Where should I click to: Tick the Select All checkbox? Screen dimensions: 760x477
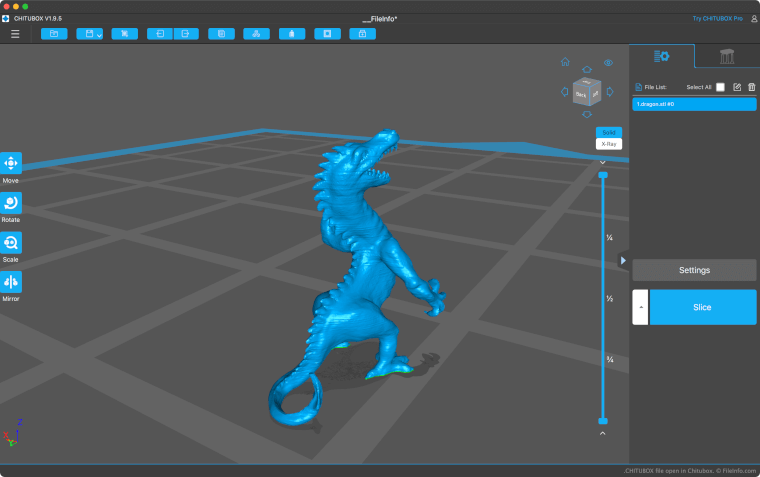click(x=720, y=87)
